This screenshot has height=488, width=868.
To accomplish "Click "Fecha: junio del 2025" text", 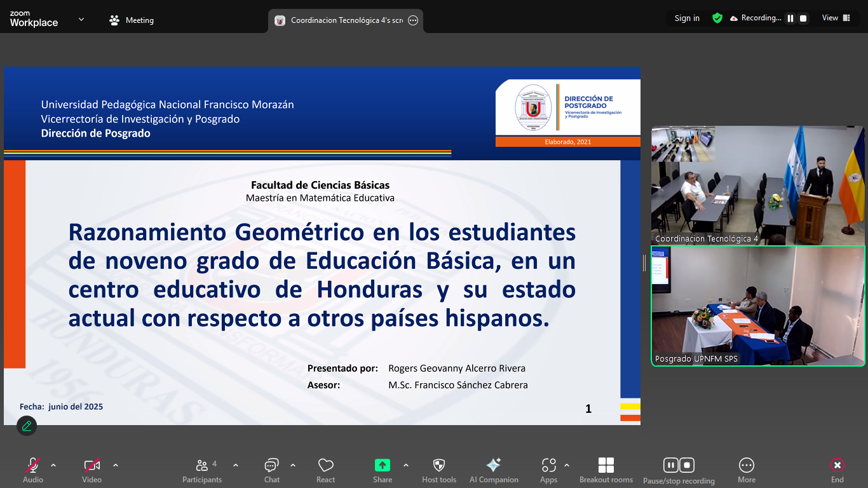I will click(x=61, y=407).
